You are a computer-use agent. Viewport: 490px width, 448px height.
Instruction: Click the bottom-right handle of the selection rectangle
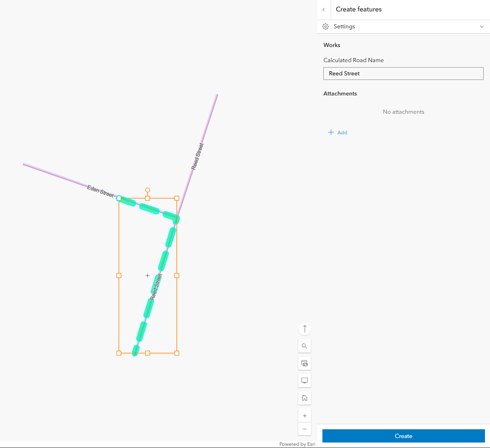tap(177, 353)
